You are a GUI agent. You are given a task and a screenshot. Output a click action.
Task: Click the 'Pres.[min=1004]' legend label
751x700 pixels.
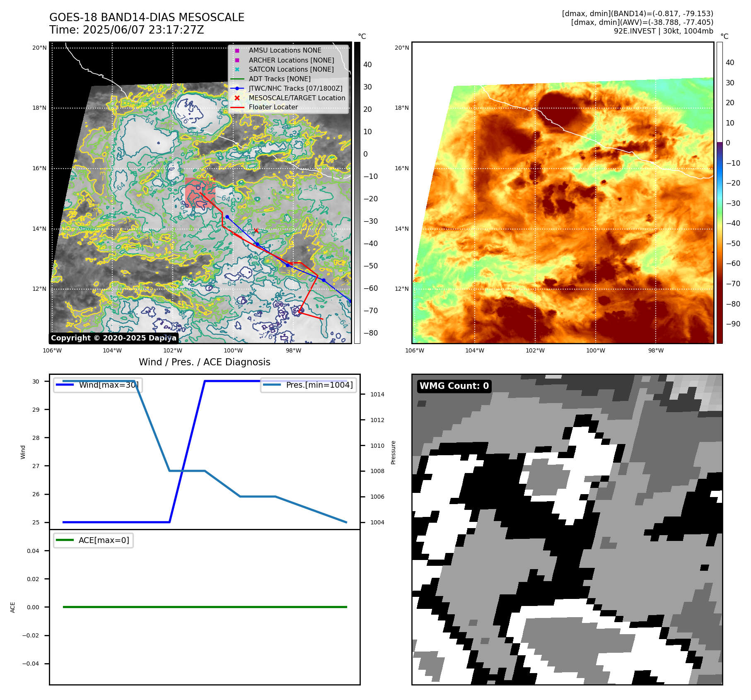pyautogui.click(x=319, y=385)
